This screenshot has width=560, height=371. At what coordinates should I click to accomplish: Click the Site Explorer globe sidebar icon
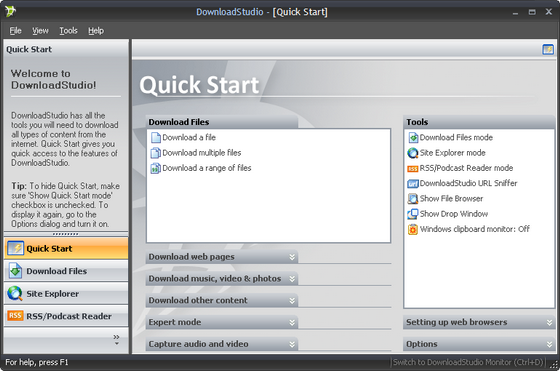coord(15,294)
